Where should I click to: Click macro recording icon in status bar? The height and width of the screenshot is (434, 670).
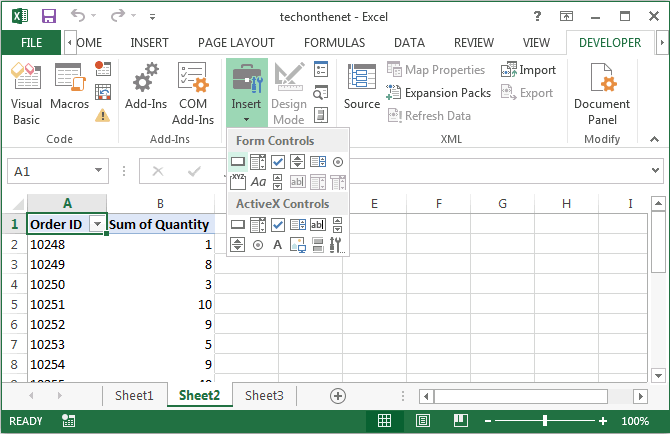(68, 421)
